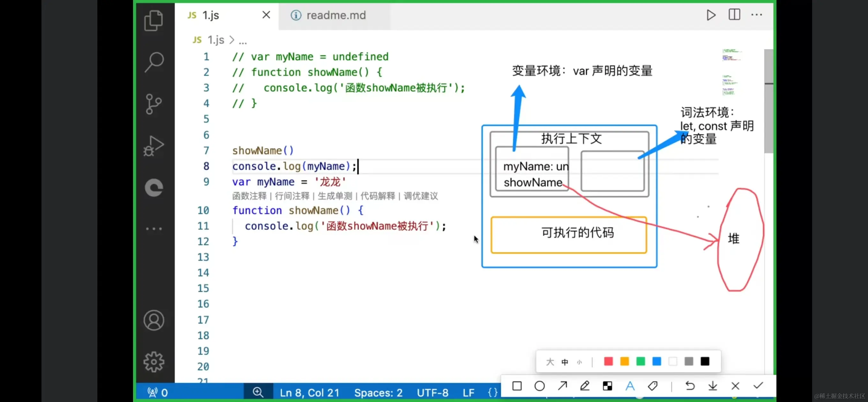Viewport: 868px width, 402px height.
Task: Open the Search view in activity bar
Action: coord(154,62)
